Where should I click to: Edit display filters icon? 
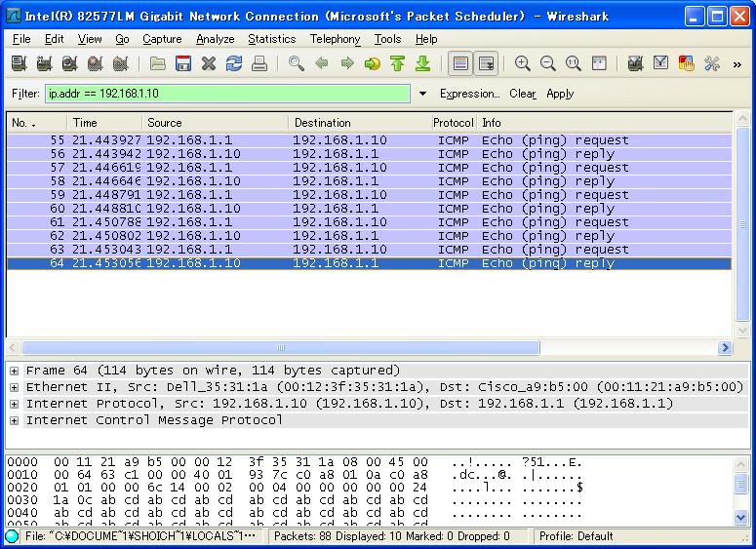point(661,63)
